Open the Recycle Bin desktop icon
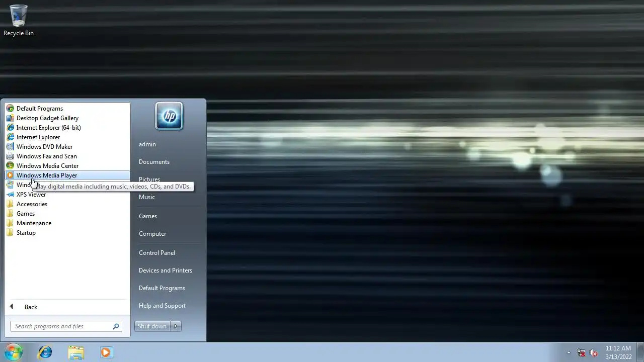The image size is (644, 362). [x=19, y=20]
